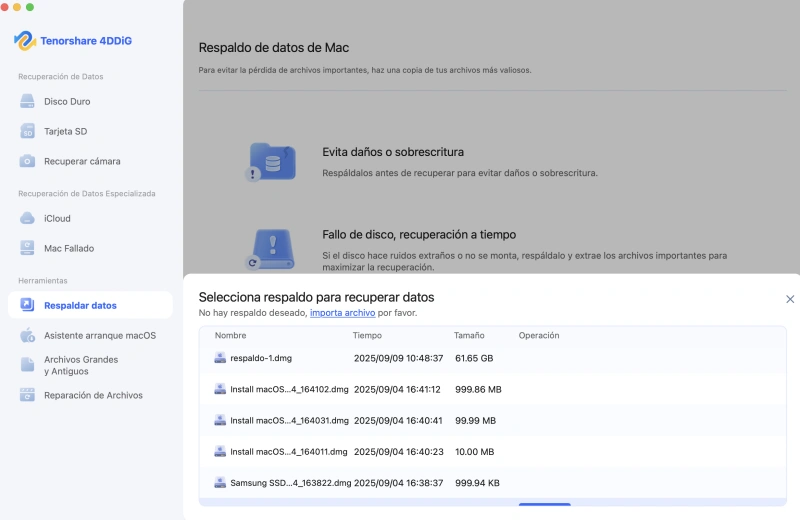Click timestamp 2025/09/04 16:40:41
Viewport: 800px width, 520px height.
point(398,420)
